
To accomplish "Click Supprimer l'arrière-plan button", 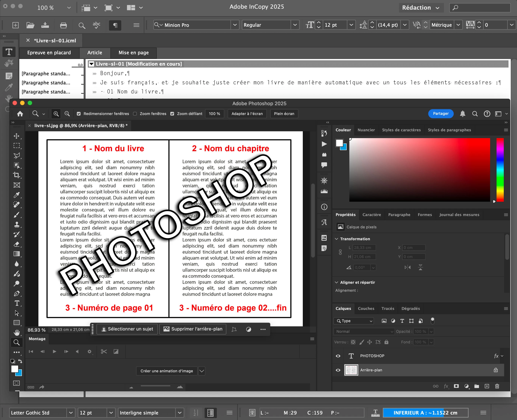I will tap(193, 329).
